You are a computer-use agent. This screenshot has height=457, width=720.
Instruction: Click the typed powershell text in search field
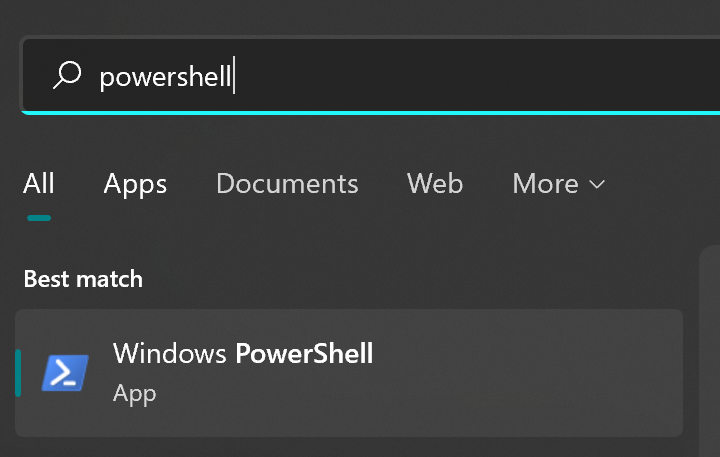pos(165,77)
